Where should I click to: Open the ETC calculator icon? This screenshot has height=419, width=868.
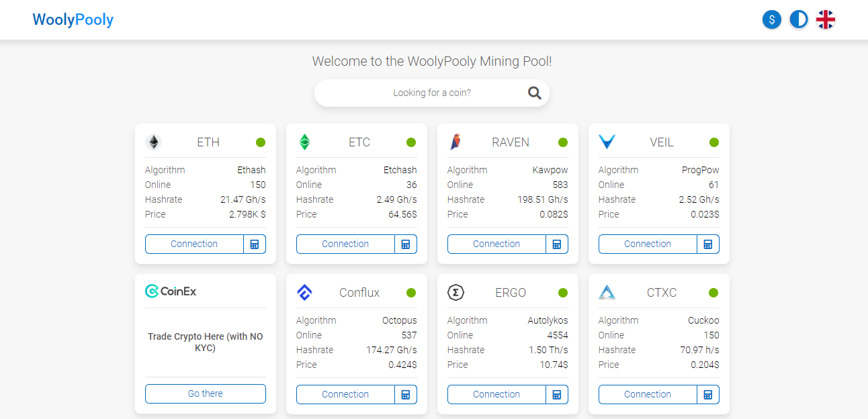click(x=406, y=244)
